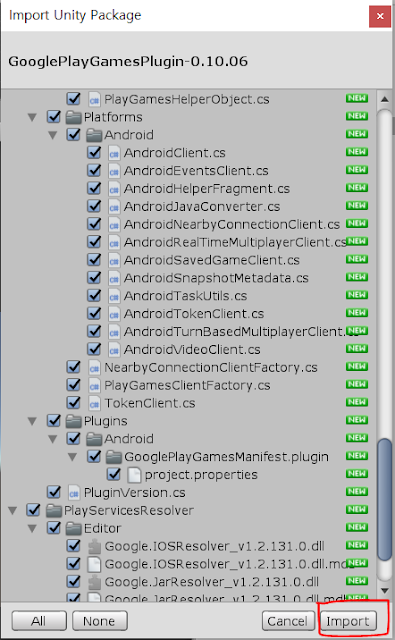The width and height of the screenshot is (395, 640).
Task: Click the PlayServicesResolver folder icon
Action: coord(54,510)
